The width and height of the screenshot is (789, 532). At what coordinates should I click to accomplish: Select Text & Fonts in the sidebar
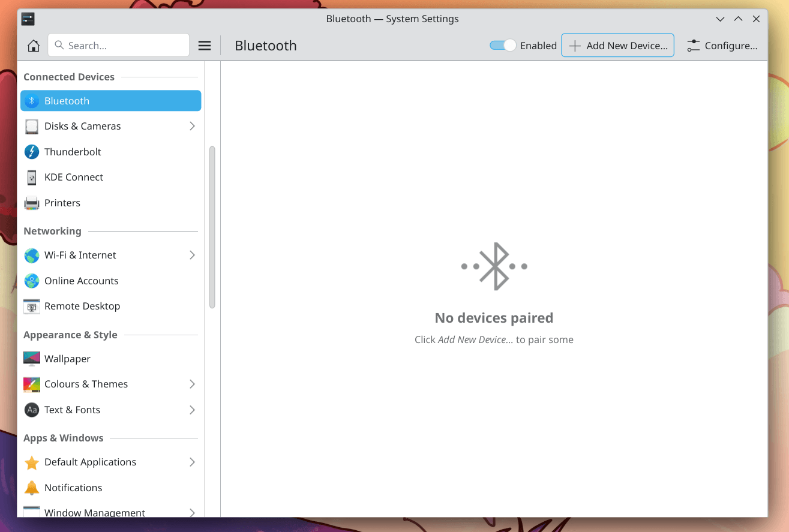click(x=71, y=410)
